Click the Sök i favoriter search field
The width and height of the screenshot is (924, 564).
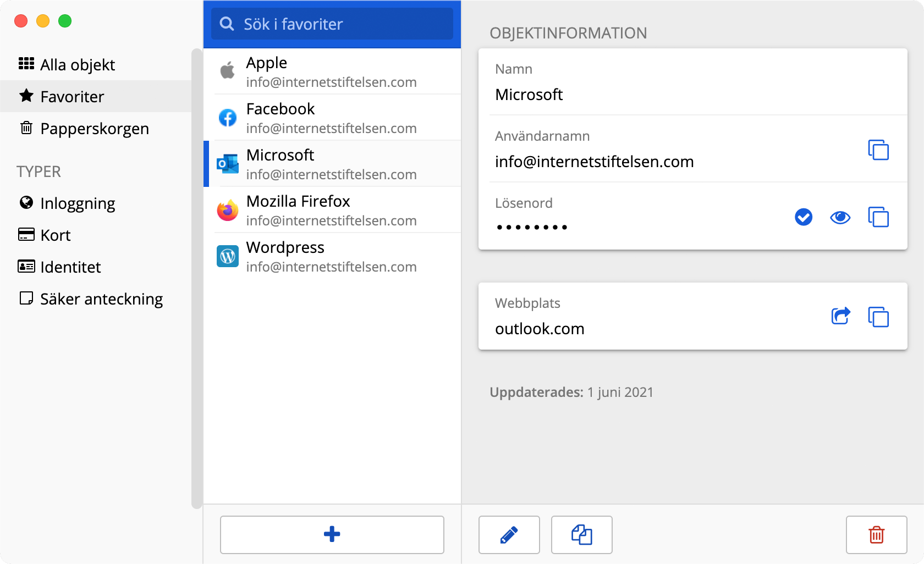tap(332, 24)
